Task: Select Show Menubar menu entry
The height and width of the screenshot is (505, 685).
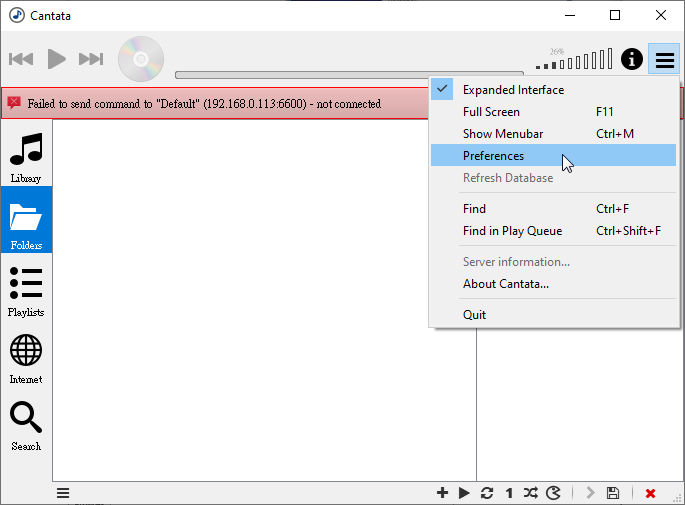Action: (553, 134)
